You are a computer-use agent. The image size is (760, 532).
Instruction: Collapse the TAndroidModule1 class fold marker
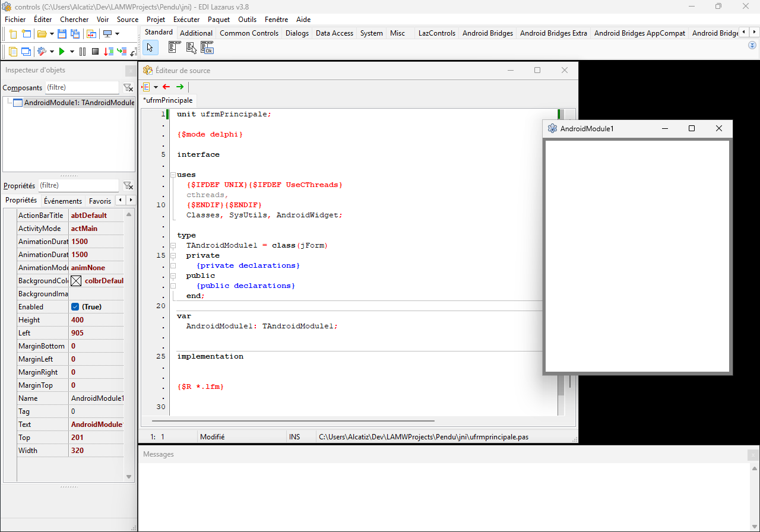pos(173,246)
